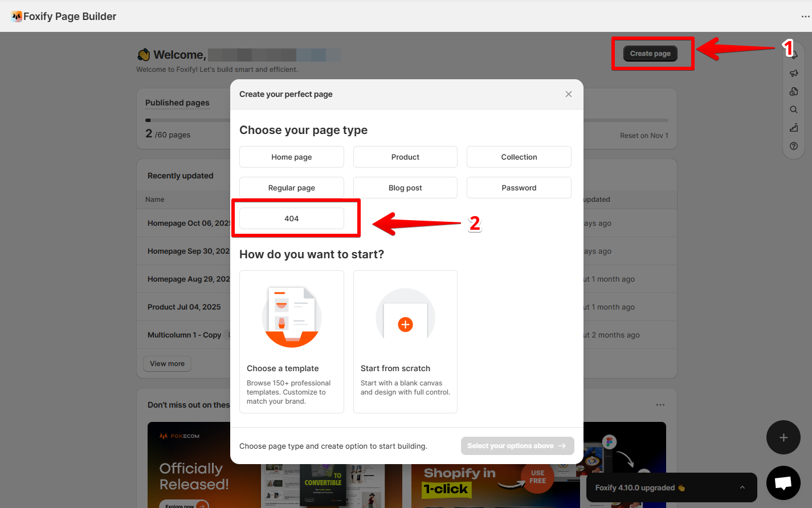Click the 'Recently updated' heading

[180, 176]
